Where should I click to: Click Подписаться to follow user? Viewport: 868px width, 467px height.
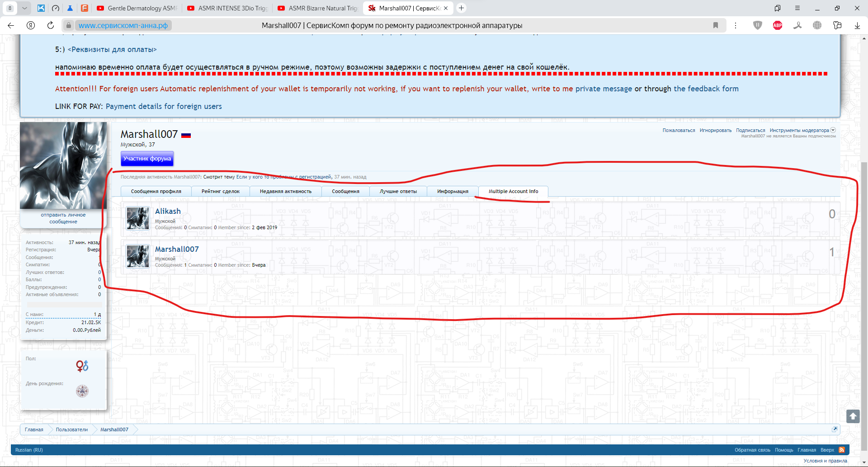750,130
